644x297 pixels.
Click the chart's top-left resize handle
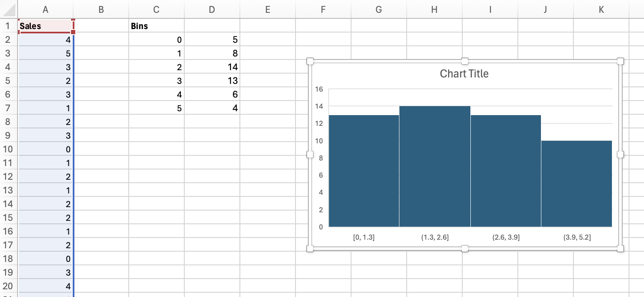tap(310, 61)
